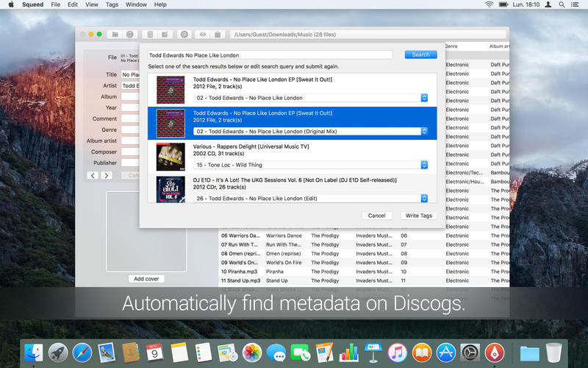Click the Artist text field

[x=130, y=85]
